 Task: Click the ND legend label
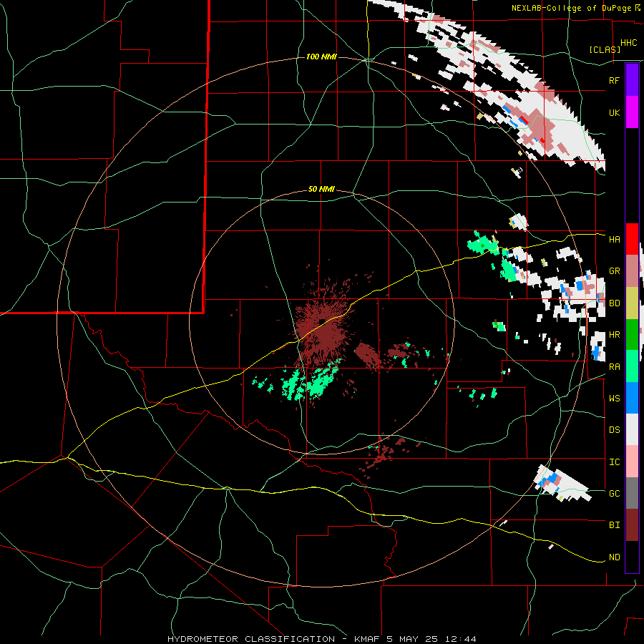[x=614, y=557]
